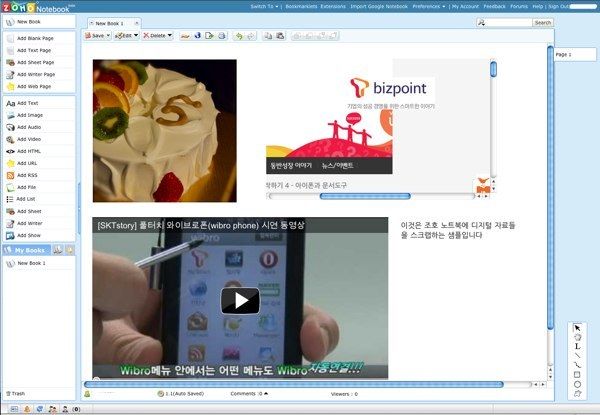Image resolution: width=600 pixels, height=415 pixels.
Task: Open the Preferences dropdown
Action: pos(429,7)
